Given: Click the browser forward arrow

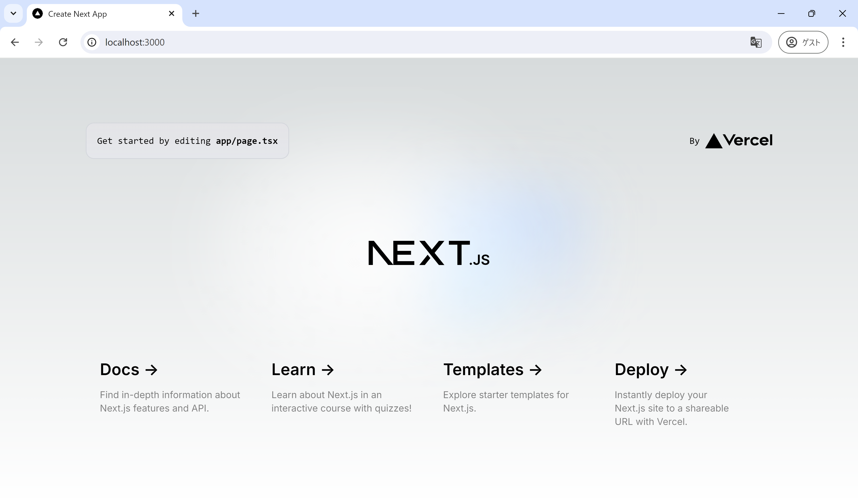Looking at the screenshot, I should click(39, 42).
